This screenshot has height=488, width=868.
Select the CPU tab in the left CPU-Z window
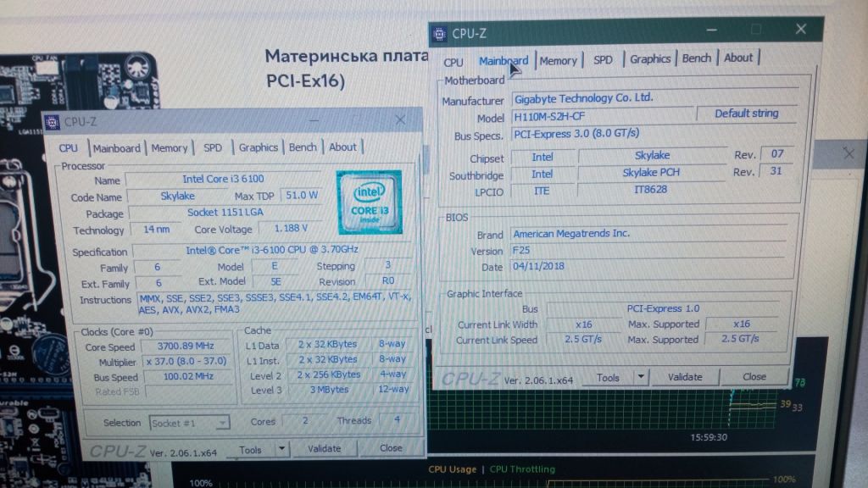tap(68, 148)
